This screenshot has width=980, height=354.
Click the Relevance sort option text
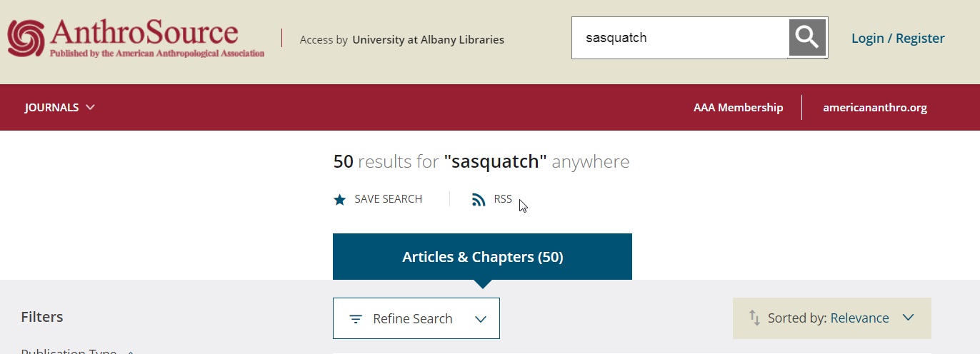pyautogui.click(x=859, y=318)
